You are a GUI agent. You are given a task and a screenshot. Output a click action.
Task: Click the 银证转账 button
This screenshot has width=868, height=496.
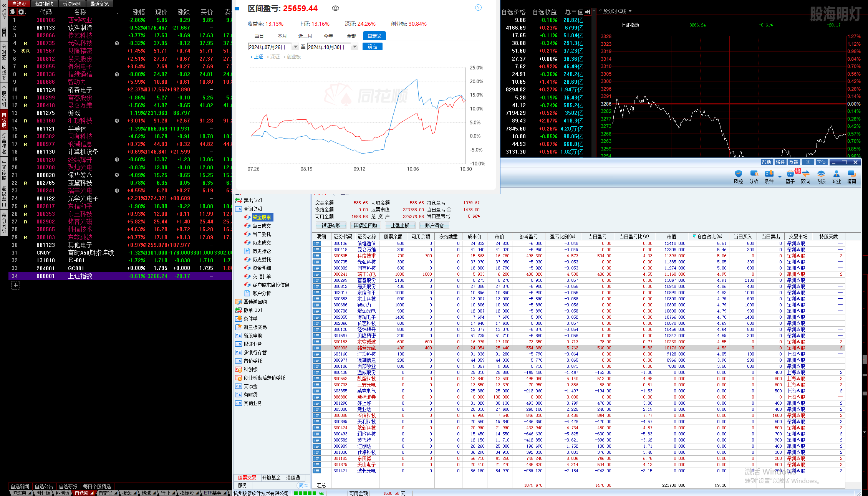click(331, 225)
